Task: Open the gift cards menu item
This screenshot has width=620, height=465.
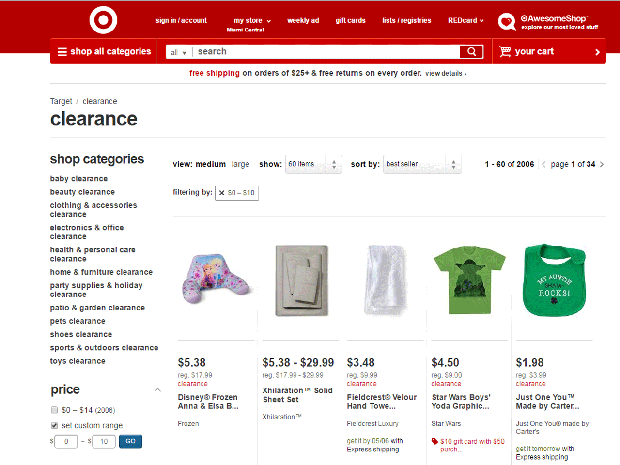Action: pyautogui.click(x=350, y=20)
